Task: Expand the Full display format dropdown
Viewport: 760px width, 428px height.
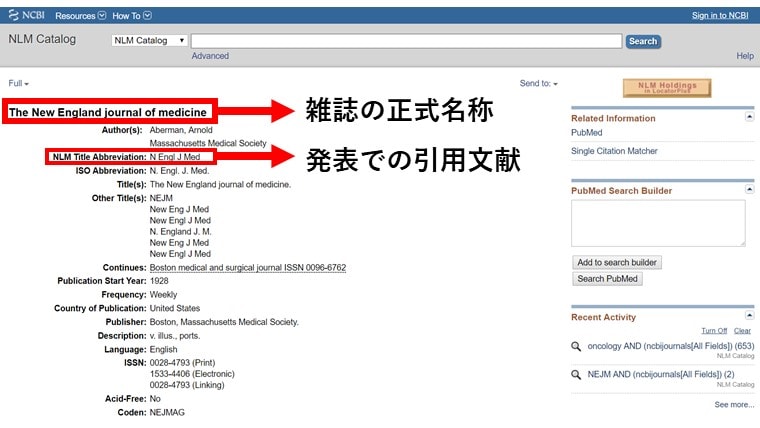Action: pyautogui.click(x=18, y=83)
